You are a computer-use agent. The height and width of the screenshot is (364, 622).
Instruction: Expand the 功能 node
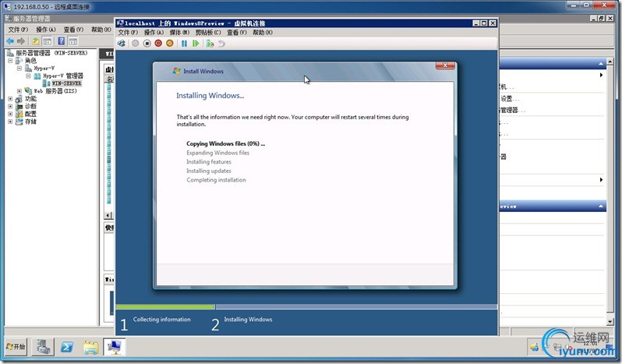[10, 99]
